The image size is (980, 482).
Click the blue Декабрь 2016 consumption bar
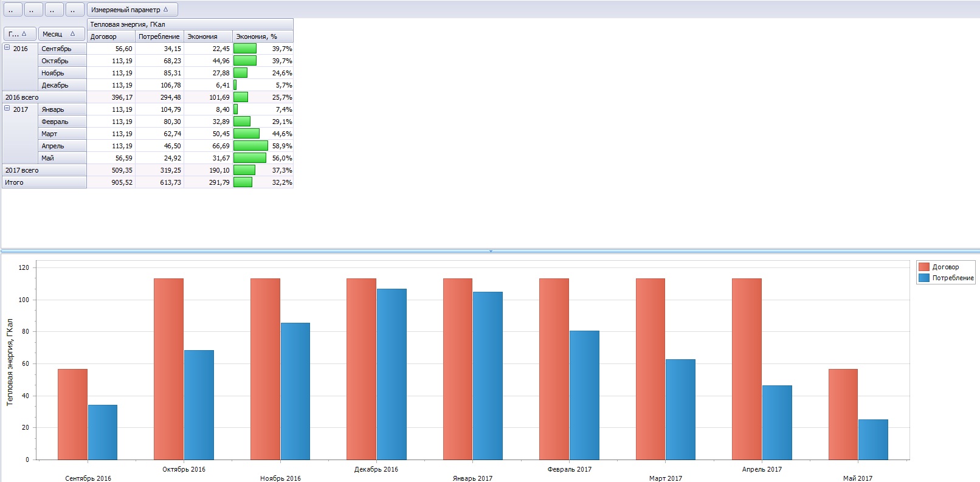point(392,374)
